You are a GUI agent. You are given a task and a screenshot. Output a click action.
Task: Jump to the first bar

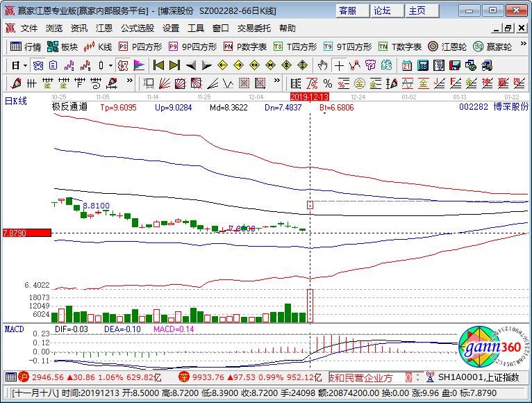158,65
